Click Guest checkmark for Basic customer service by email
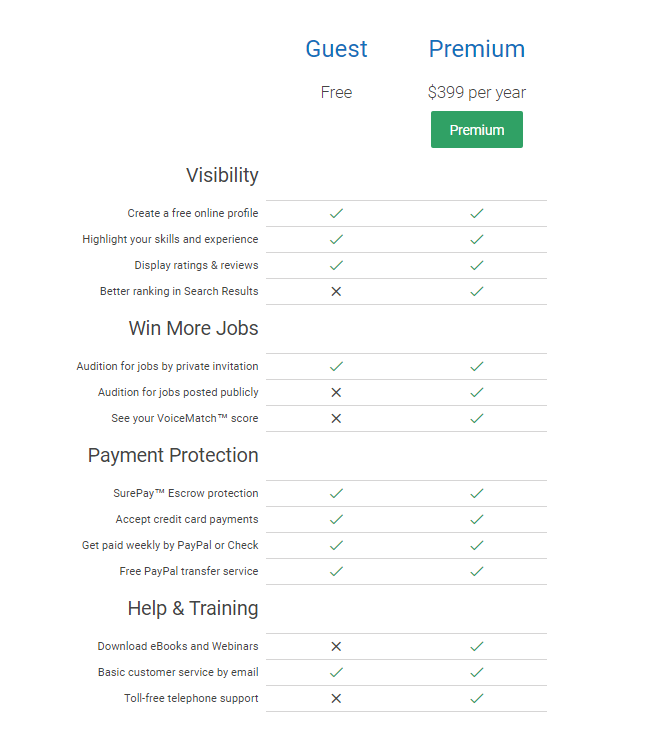The width and height of the screenshot is (671, 731). coord(336,672)
